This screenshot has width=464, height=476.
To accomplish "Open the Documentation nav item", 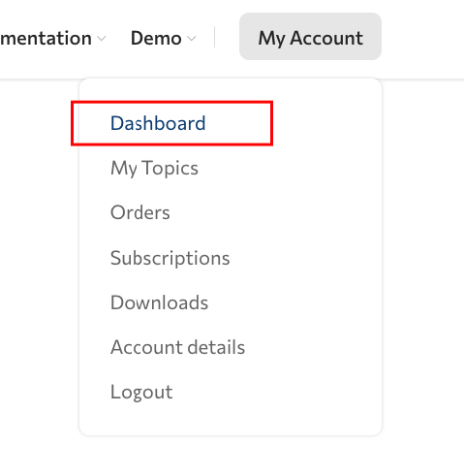I will click(53, 38).
